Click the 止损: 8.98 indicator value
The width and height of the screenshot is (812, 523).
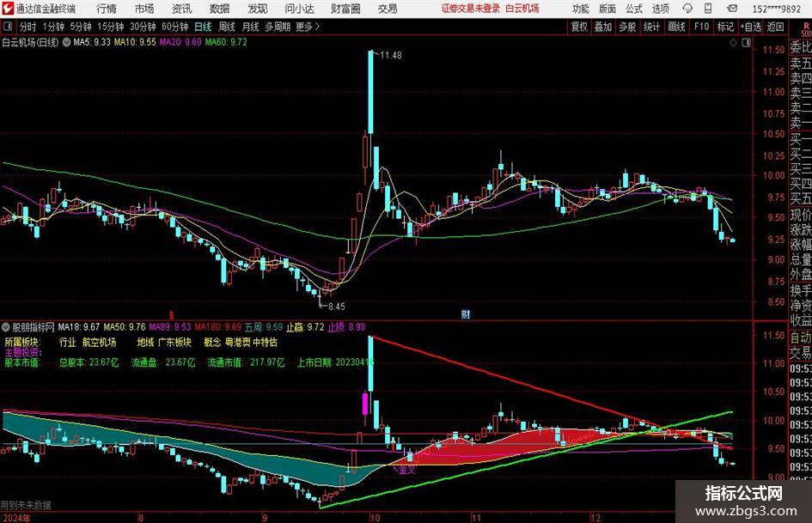346,327
